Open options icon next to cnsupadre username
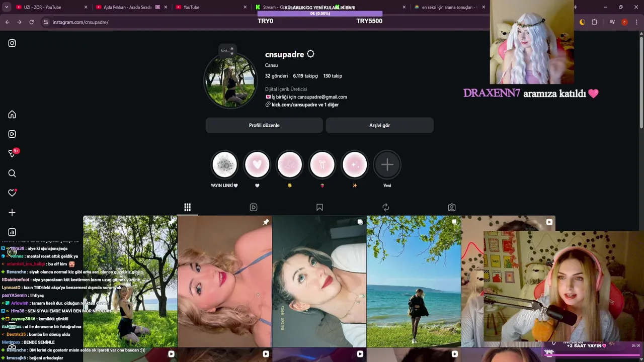Image resolution: width=644 pixels, height=362 pixels. click(310, 54)
